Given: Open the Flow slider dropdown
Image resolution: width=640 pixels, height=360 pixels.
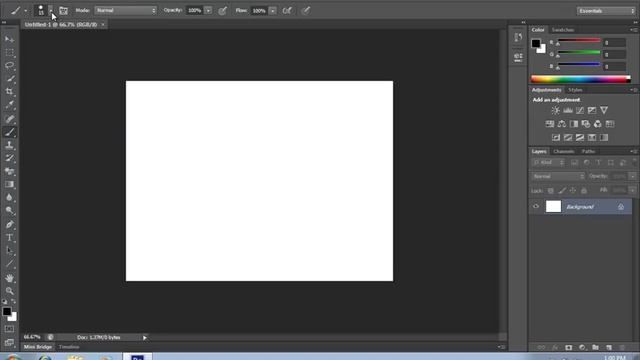Looking at the screenshot, I should coord(273,11).
